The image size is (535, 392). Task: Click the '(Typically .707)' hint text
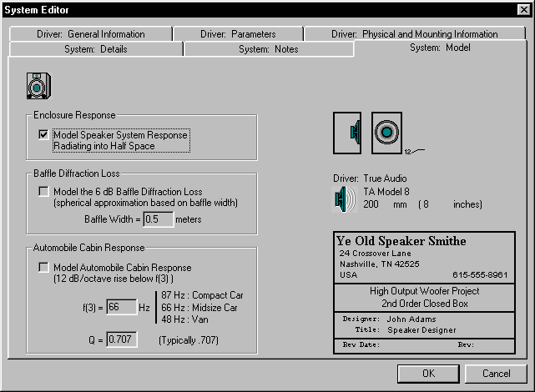(189, 340)
